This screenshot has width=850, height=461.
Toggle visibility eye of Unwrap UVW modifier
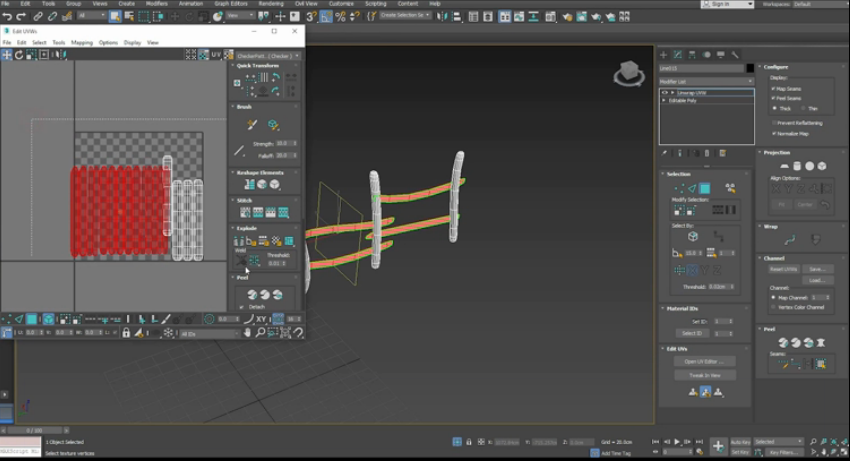(664, 93)
